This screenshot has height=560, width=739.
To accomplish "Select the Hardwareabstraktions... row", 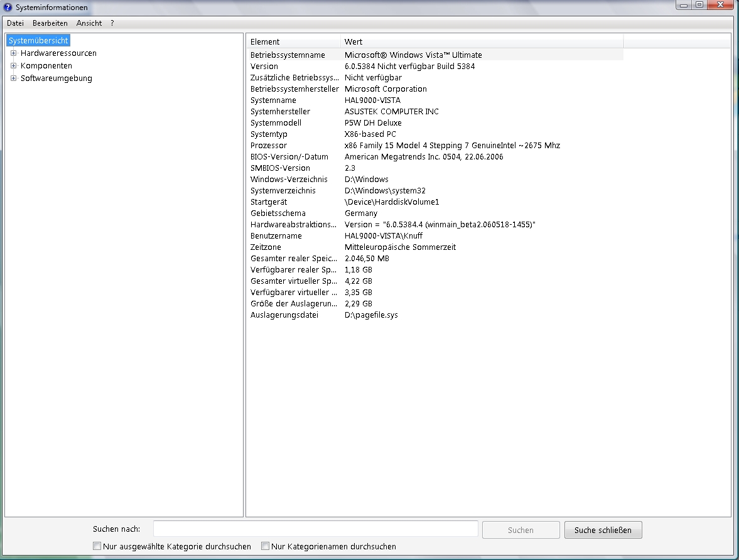I will tap(434, 225).
